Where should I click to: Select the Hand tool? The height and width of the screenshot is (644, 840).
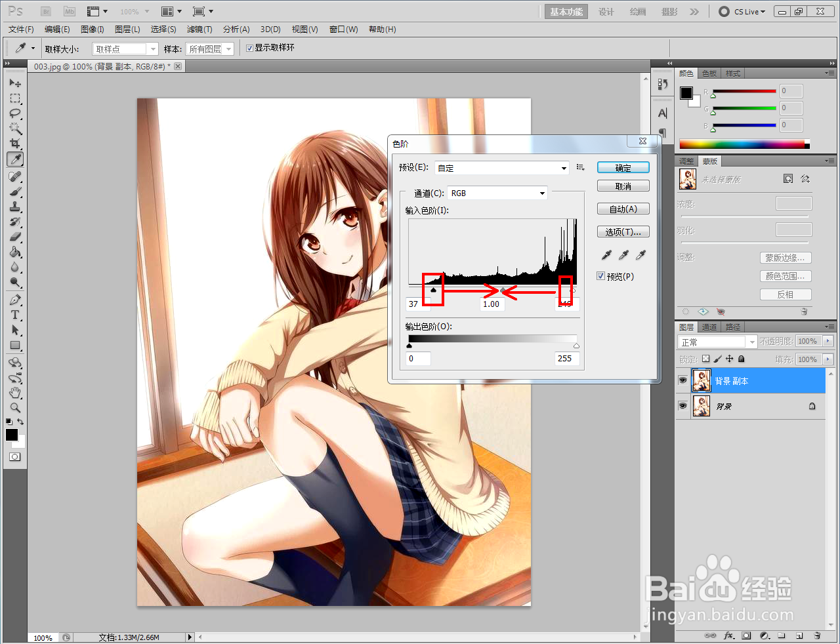click(15, 393)
